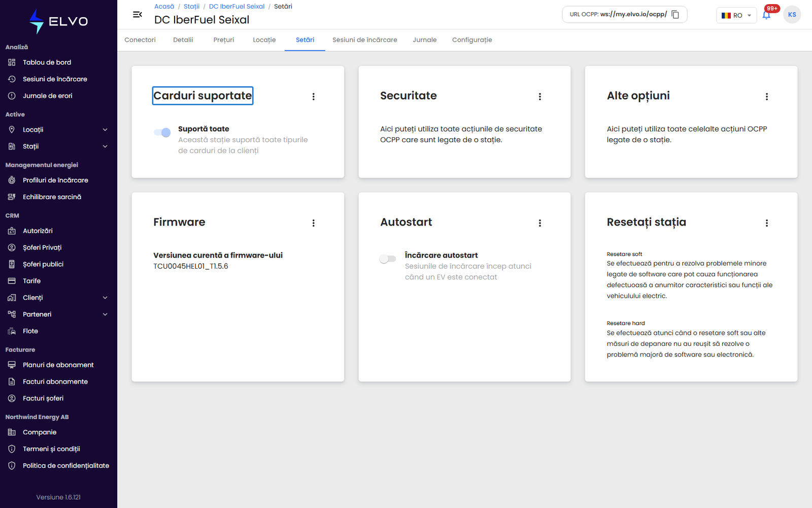Open the Resetați stația card three-dot menu

pyautogui.click(x=767, y=223)
